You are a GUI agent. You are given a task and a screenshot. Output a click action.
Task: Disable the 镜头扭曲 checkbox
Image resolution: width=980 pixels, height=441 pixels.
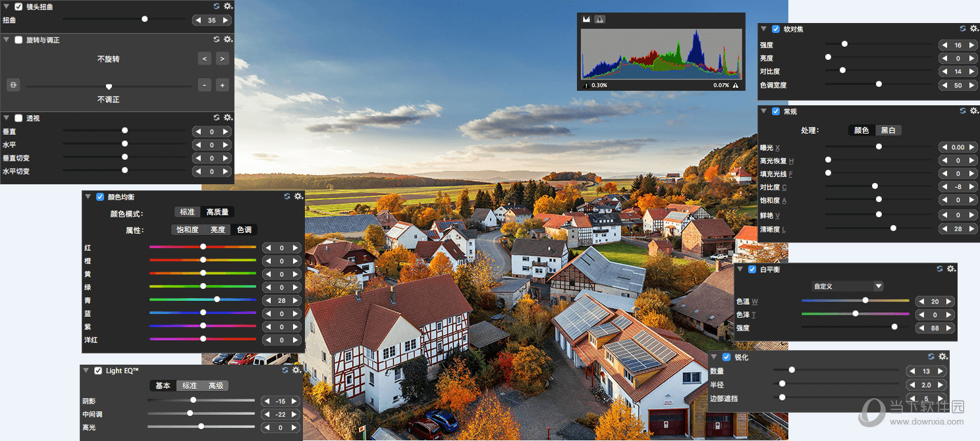18,6
